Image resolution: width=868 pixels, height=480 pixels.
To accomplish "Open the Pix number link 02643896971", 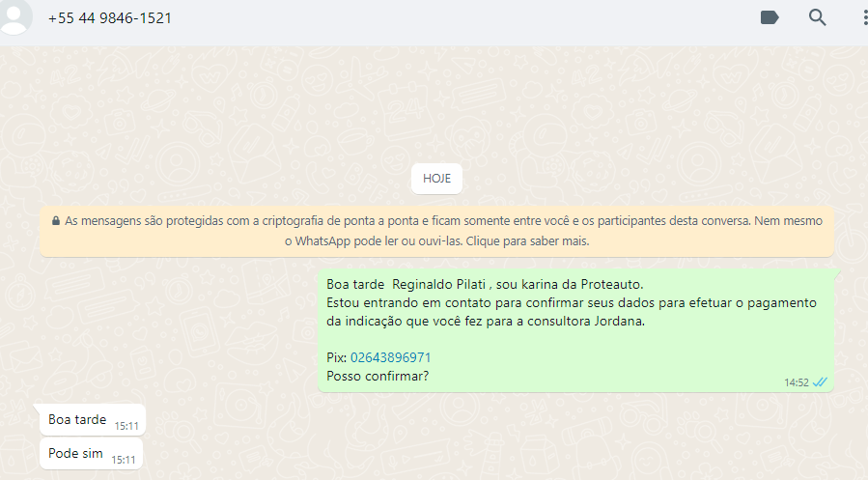I will [x=390, y=357].
